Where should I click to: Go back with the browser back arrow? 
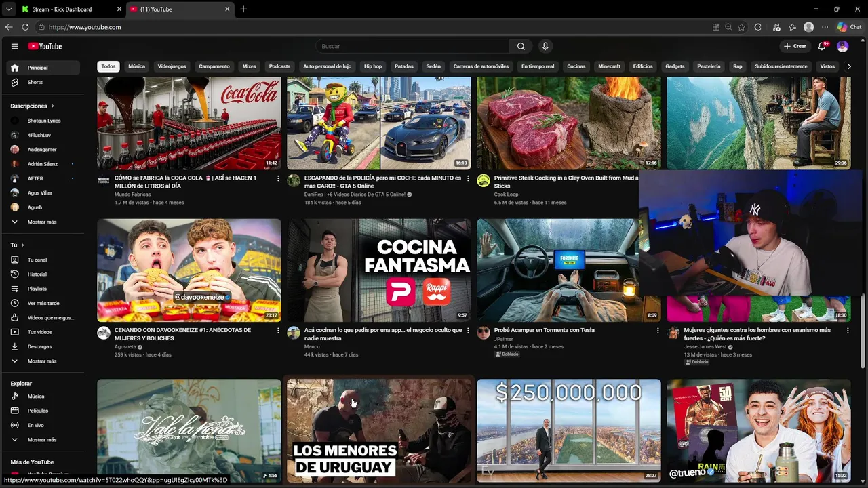(9, 27)
